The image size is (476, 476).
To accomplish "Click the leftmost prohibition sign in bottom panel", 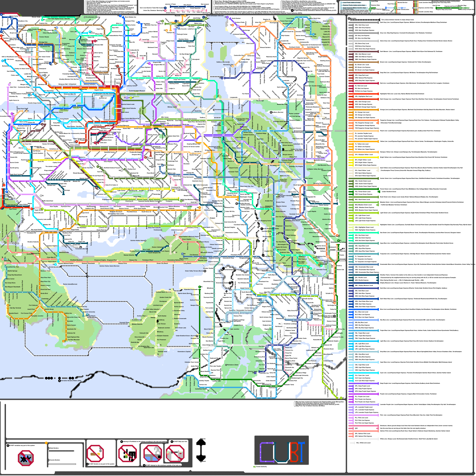I will point(26,458).
